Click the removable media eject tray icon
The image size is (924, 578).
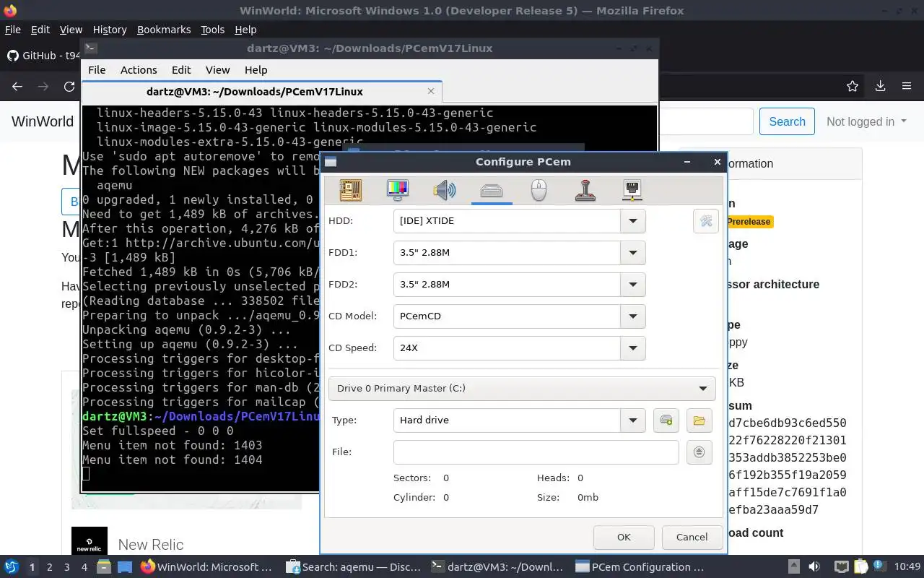[x=793, y=567]
